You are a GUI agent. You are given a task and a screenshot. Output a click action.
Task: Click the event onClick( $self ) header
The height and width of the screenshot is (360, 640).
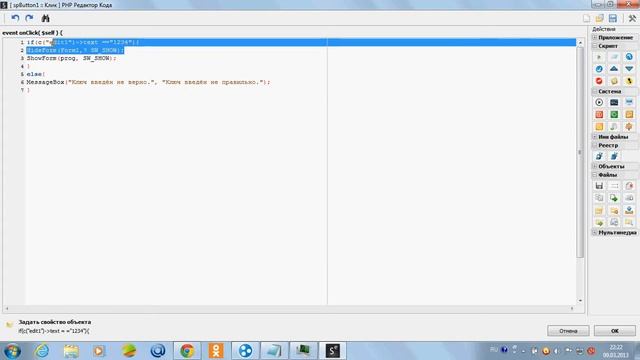point(33,33)
